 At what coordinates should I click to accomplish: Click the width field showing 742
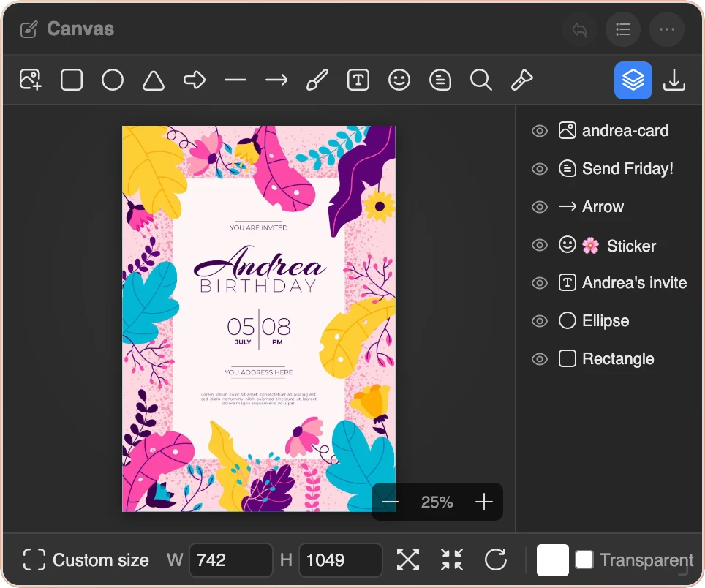pyautogui.click(x=231, y=560)
